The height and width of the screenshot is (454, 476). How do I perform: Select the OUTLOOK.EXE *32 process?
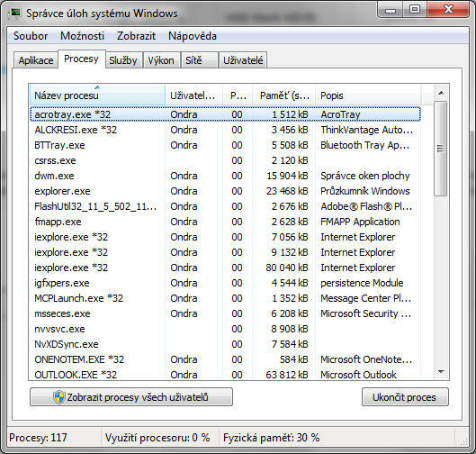point(225,375)
